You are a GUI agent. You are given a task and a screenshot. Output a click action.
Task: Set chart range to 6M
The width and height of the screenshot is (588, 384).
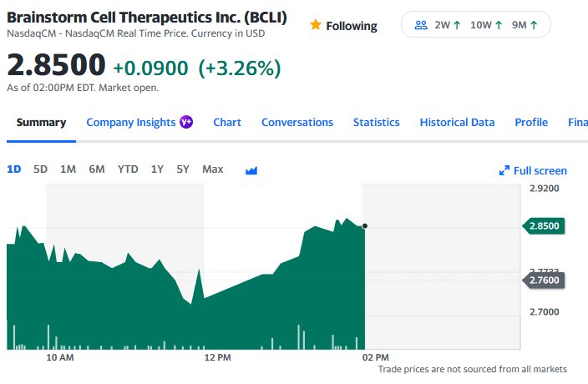[97, 169]
